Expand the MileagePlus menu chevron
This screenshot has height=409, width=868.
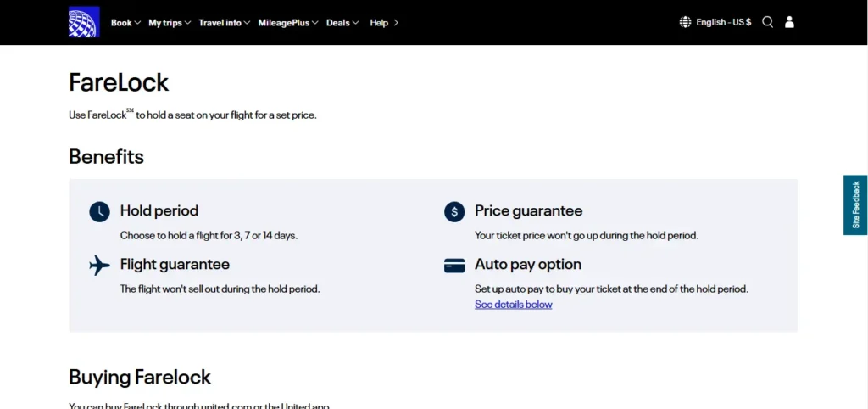pyautogui.click(x=315, y=23)
